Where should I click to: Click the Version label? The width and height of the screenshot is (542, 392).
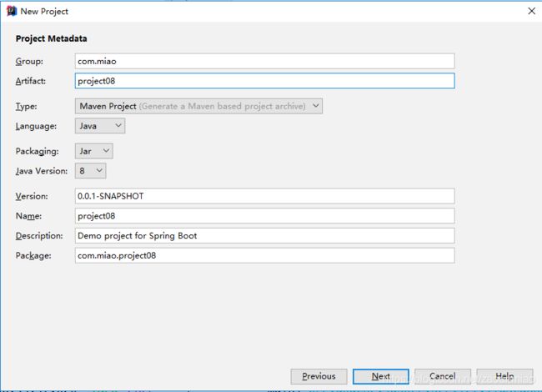pos(32,196)
